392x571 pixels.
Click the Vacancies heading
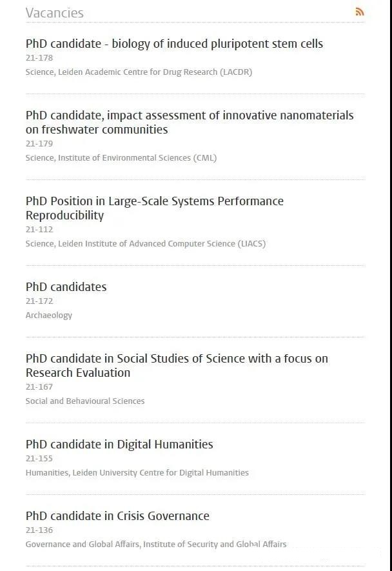coord(55,13)
